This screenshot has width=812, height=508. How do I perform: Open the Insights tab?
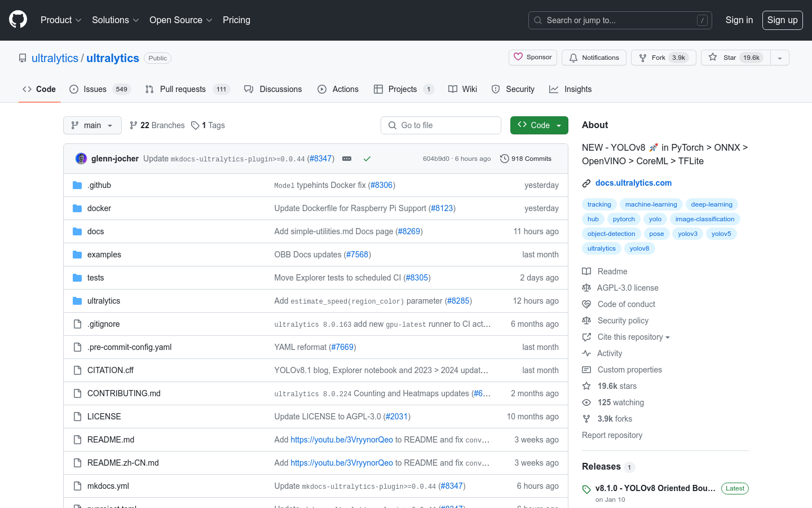pos(570,89)
